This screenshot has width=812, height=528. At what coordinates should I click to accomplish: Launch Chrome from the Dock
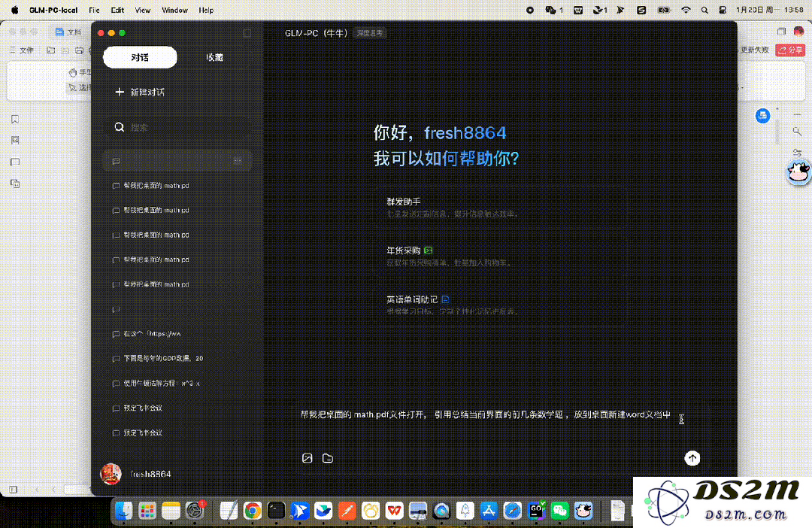click(x=252, y=511)
